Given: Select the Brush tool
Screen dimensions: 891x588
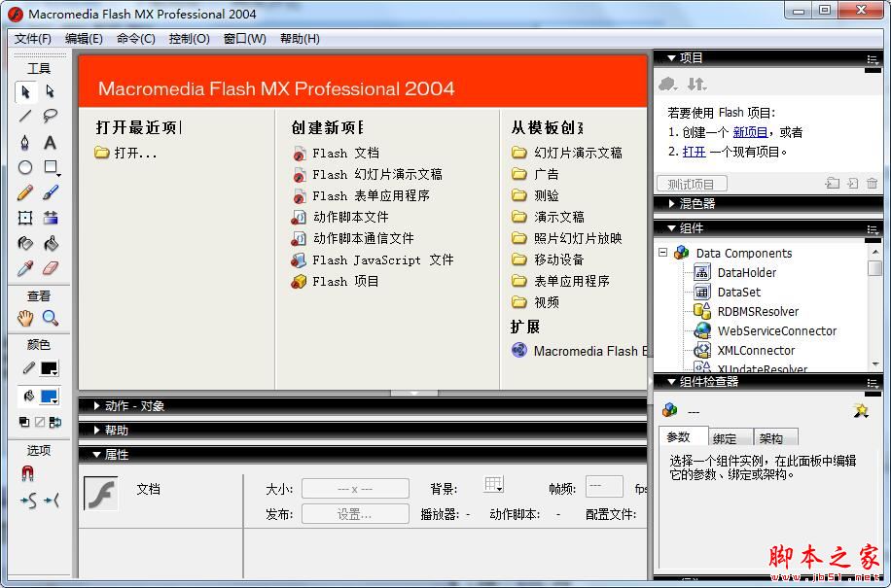Looking at the screenshot, I should [x=50, y=193].
